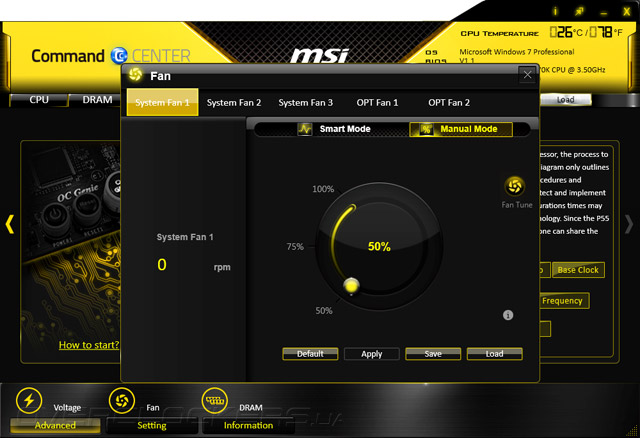Open the How to start? link

pos(89,345)
